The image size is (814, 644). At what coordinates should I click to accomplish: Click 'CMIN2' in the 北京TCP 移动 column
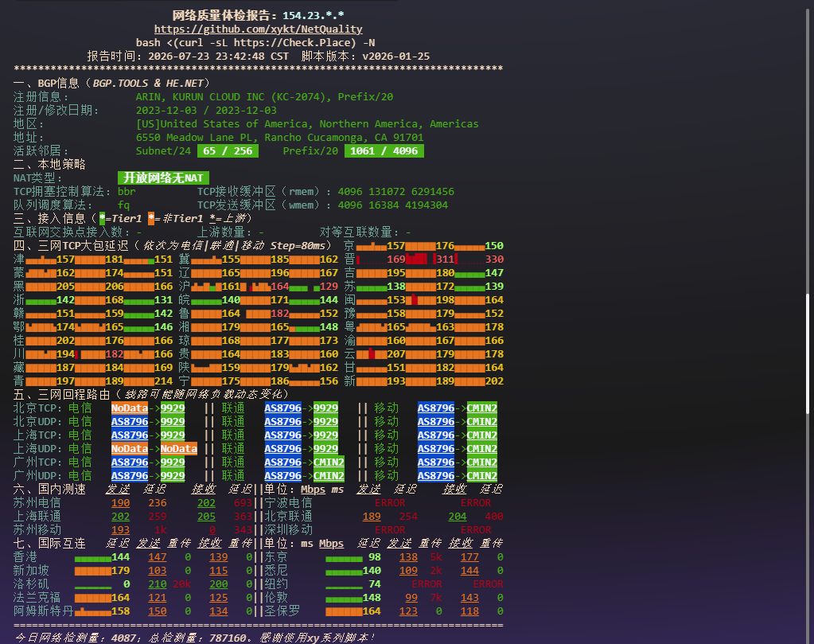[x=481, y=408]
